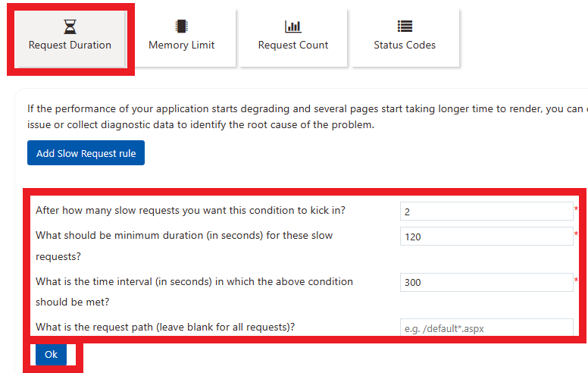Confirm the rule with the Ok button
Image resolution: width=588 pixels, height=373 pixels.
click(51, 354)
